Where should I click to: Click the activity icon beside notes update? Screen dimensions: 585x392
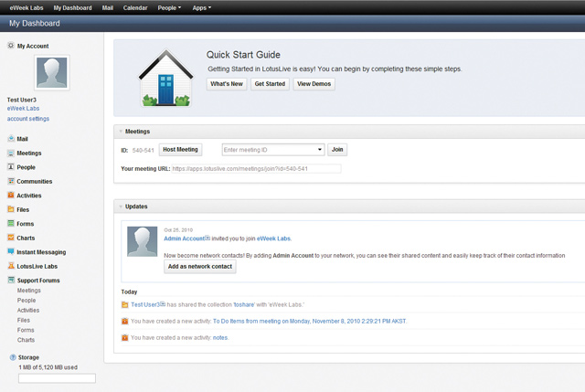(125, 337)
